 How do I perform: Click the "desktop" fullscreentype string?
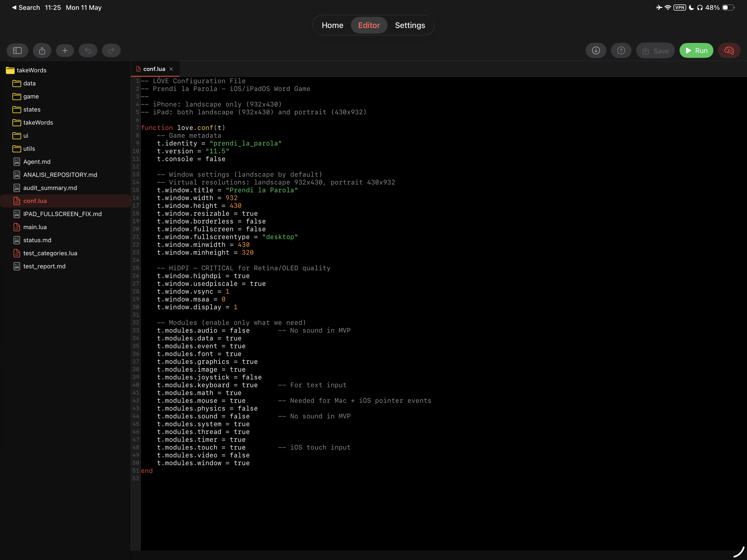[x=280, y=237]
